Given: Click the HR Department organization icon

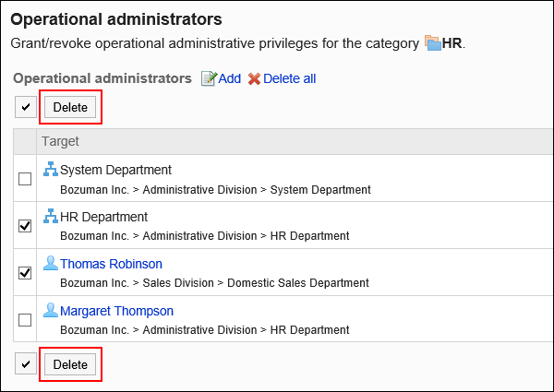Looking at the screenshot, I should coord(51,217).
